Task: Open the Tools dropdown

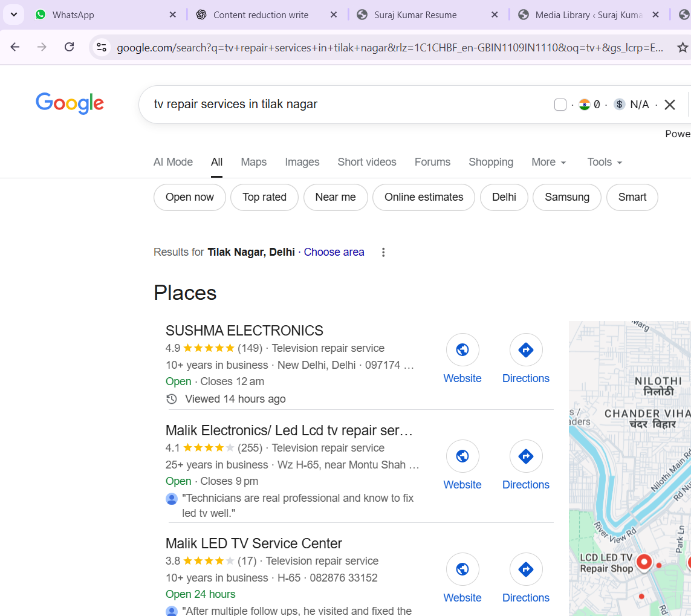Action: tap(605, 162)
